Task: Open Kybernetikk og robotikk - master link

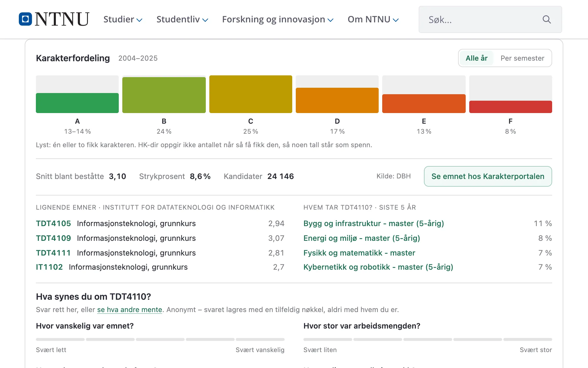Action: 378,267
